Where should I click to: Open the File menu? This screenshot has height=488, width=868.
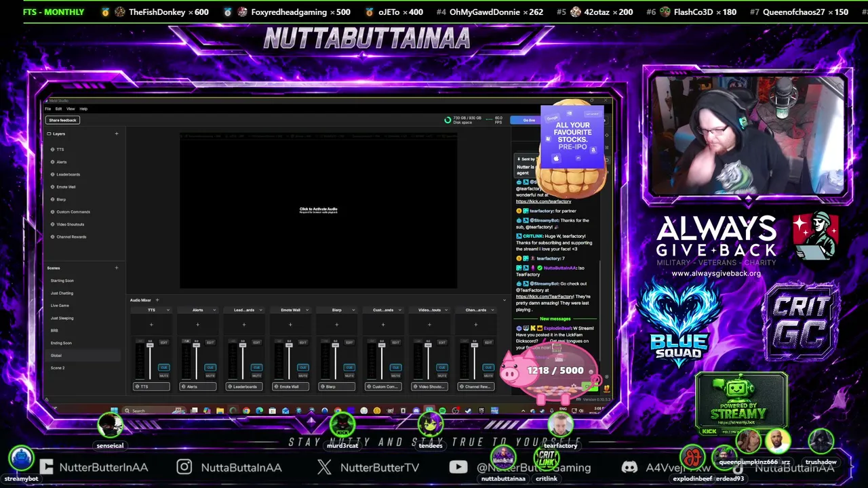coord(48,108)
